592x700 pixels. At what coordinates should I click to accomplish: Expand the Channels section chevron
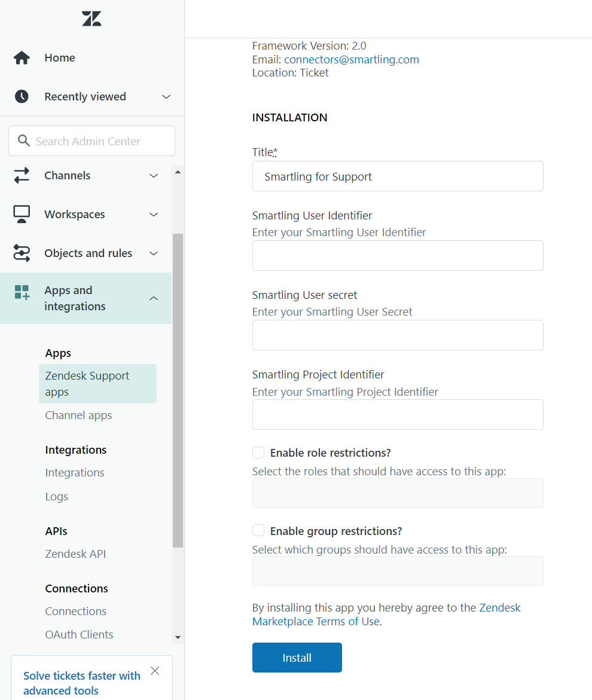(154, 175)
